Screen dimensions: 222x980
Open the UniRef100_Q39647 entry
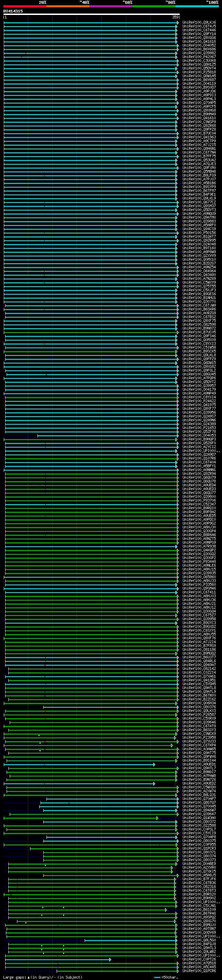click(x=199, y=814)
